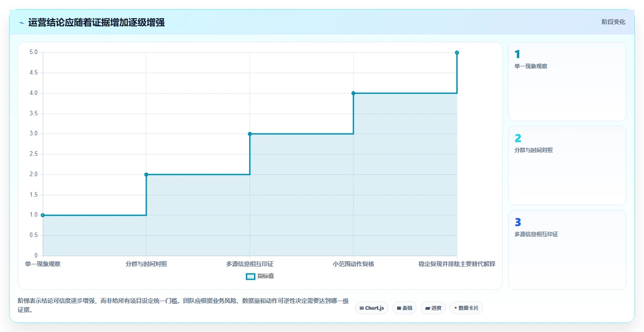Open card 2 分群与时间对照

tap(567, 166)
